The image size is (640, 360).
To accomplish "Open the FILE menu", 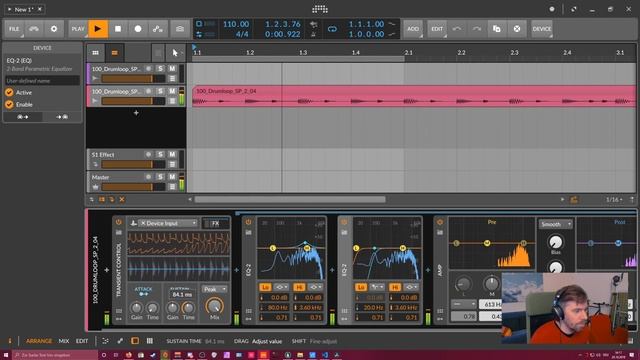I will (14, 29).
